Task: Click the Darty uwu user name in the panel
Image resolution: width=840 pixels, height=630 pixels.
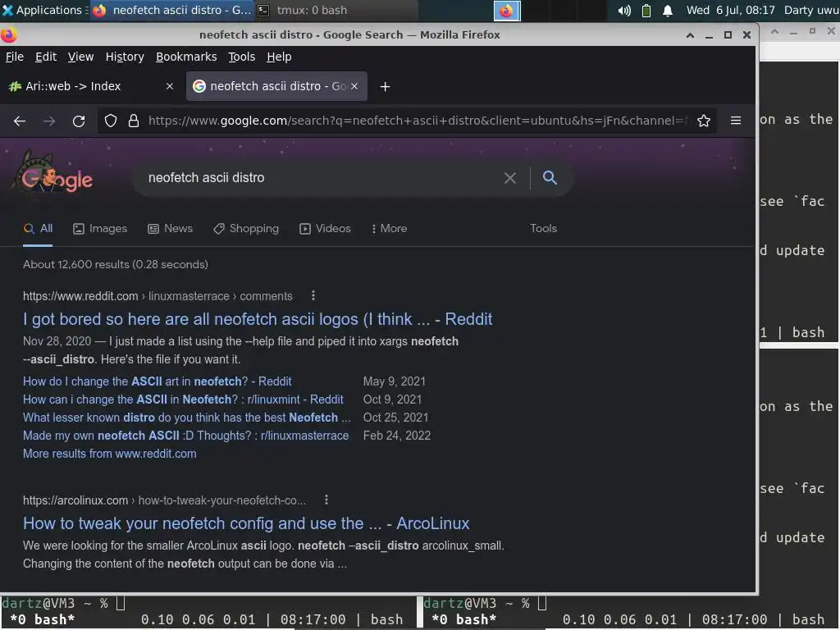Action: (x=811, y=10)
